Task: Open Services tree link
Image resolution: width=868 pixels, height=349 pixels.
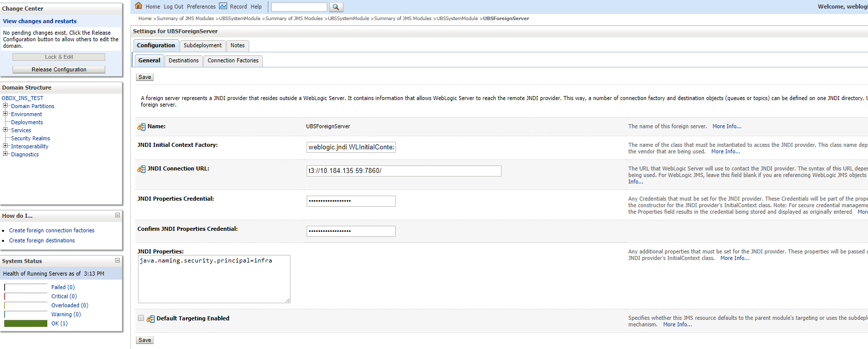Action: (x=21, y=130)
